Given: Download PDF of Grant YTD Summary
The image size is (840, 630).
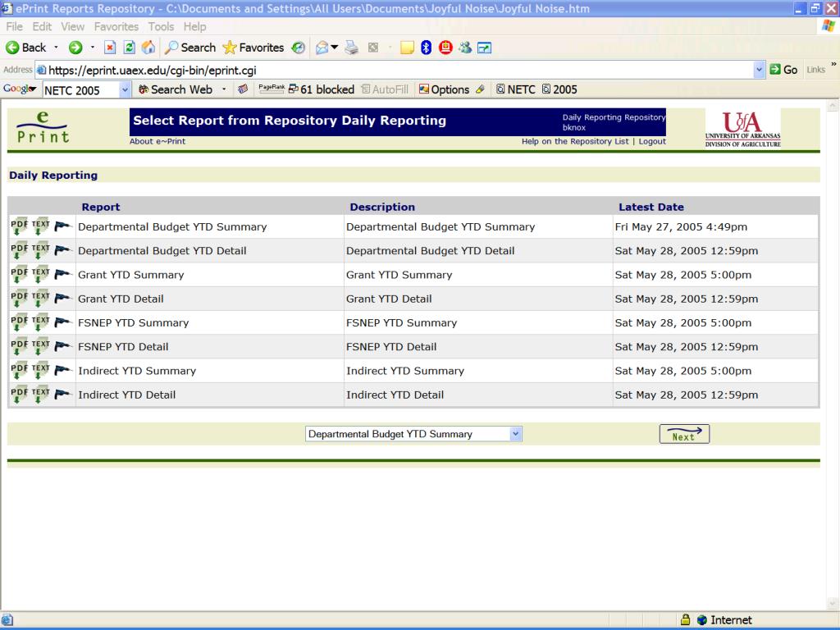Looking at the screenshot, I should coord(20,275).
